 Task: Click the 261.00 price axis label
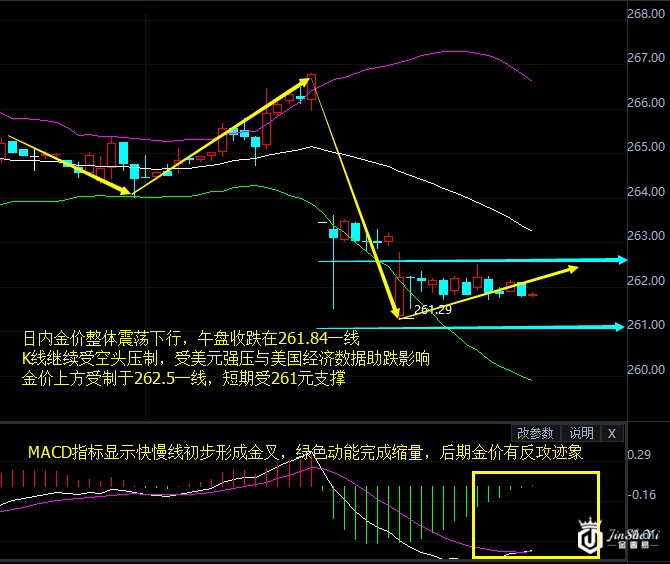(646, 325)
